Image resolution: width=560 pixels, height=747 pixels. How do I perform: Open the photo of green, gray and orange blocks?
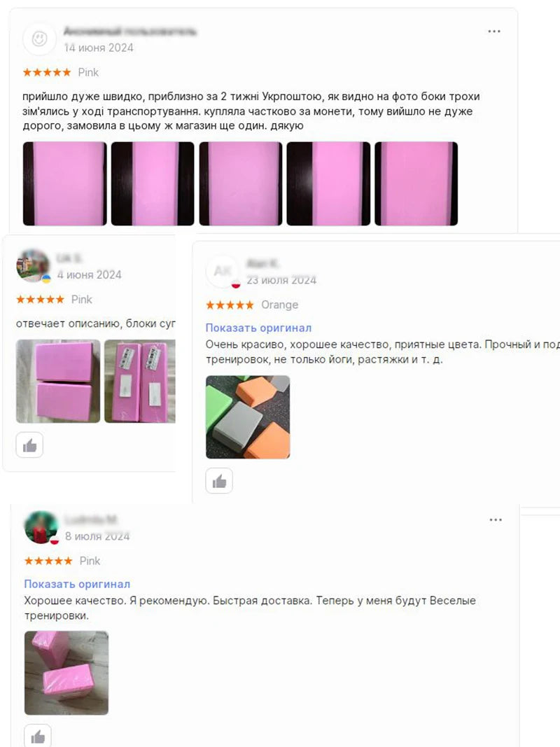pyautogui.click(x=248, y=417)
